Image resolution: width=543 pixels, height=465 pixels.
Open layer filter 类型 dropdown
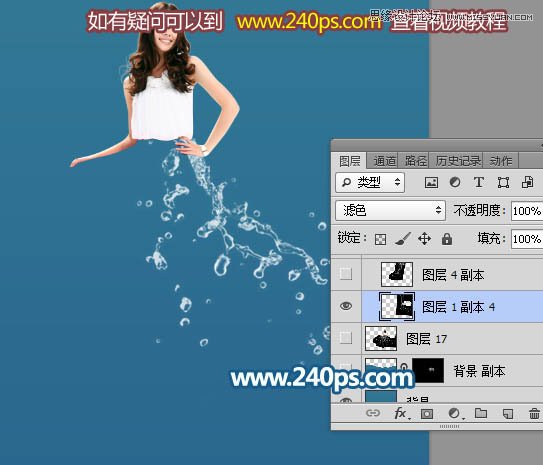pos(370,182)
